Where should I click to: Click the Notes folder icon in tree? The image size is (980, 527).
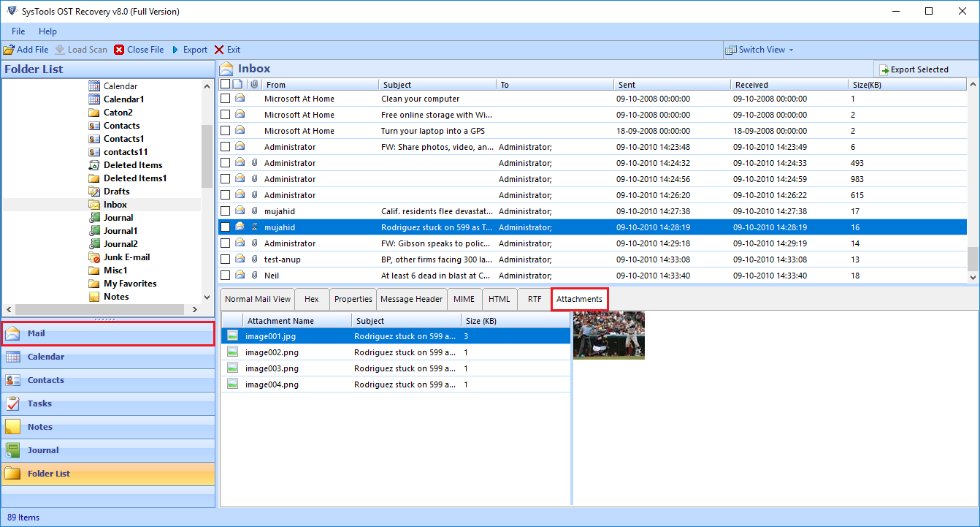pyautogui.click(x=93, y=297)
